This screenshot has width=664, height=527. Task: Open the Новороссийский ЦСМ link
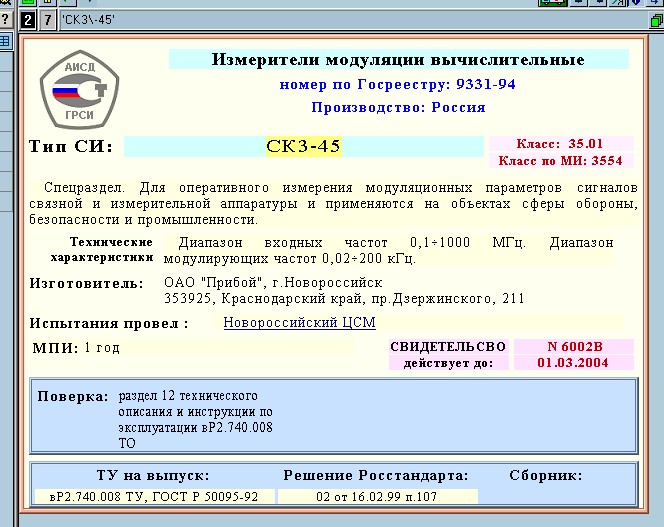299,323
